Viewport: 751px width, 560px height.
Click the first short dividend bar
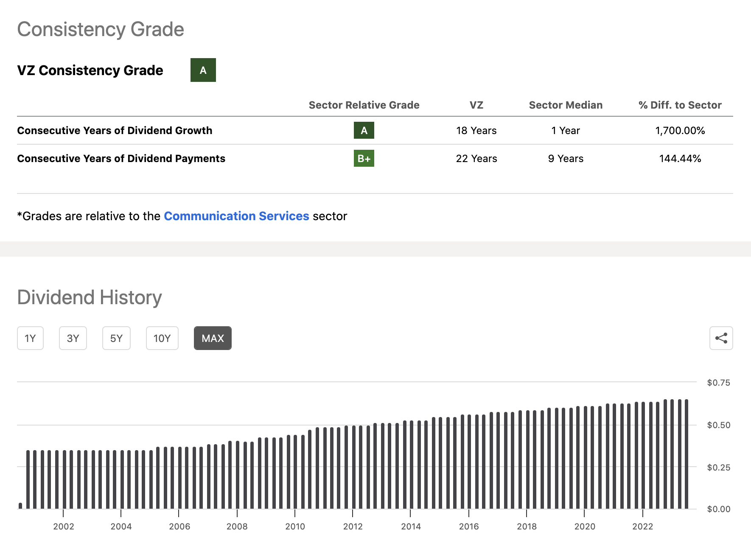click(20, 506)
